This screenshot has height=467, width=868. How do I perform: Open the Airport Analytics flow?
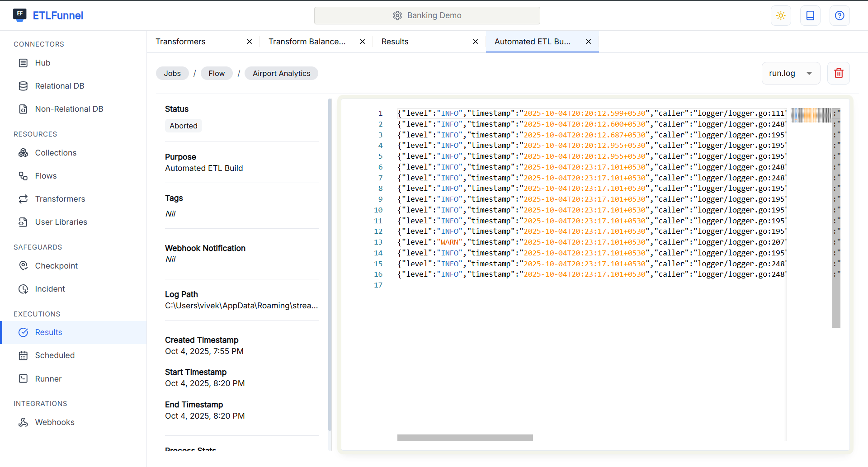281,73
